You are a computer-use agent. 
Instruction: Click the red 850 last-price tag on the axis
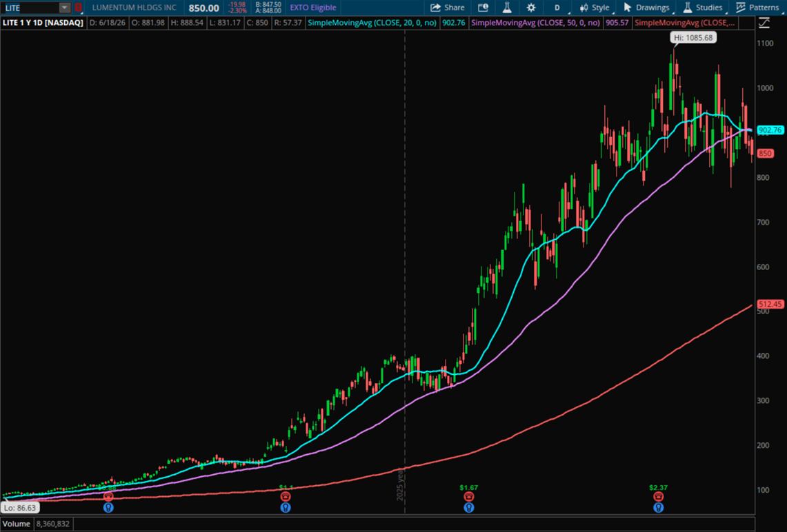click(765, 154)
